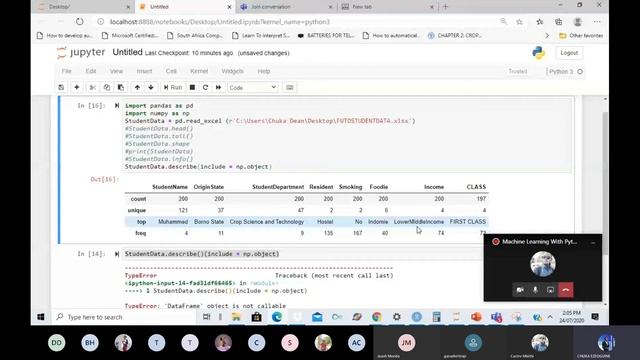This screenshot has width=640, height=360.
Task: Open the Other favorites folder
Action: click(581, 36)
